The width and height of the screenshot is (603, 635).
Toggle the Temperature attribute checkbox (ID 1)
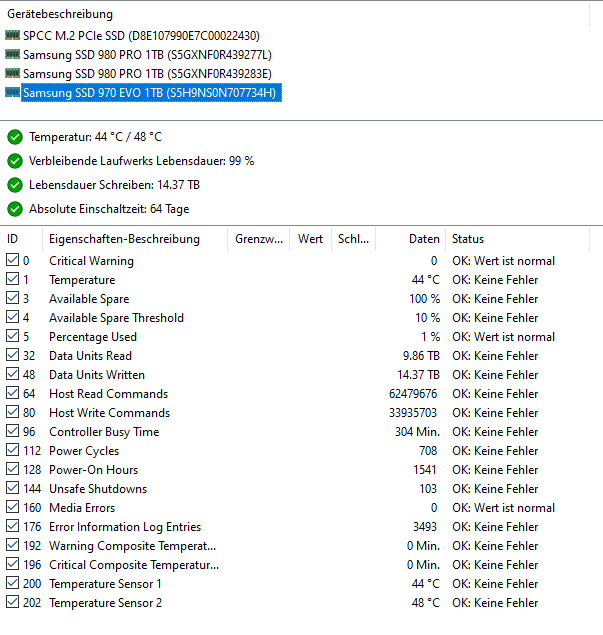pos(13,279)
